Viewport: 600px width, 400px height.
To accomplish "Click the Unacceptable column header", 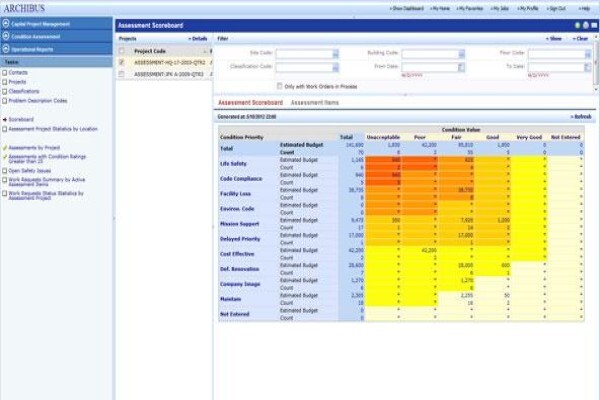I will tap(383, 137).
